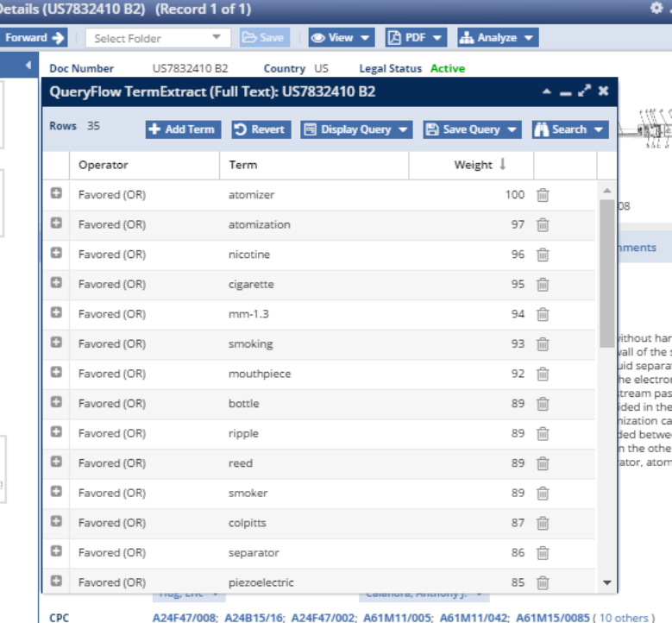Viewport: 672px width, 623px height.
Task: Expand the ripple row plus icon
Action: click(56, 431)
